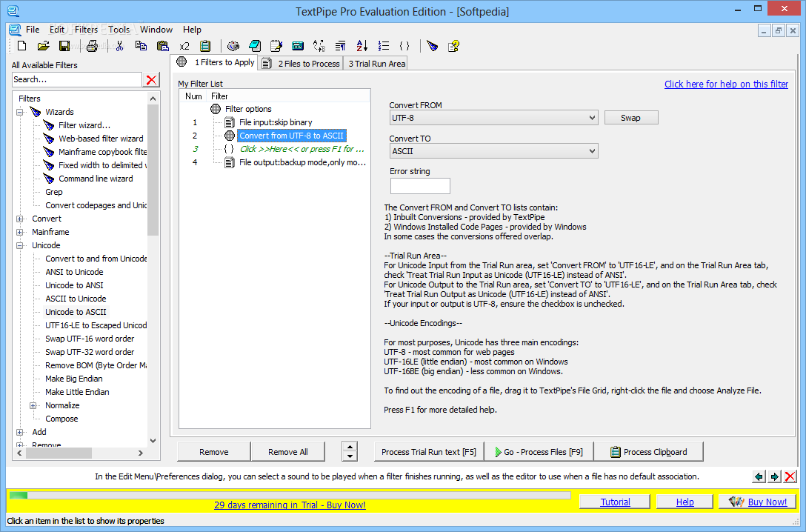Image resolution: width=806 pixels, height=532 pixels.
Task: Click the clipboard toolbar icon beside x2
Action: (x=205, y=46)
